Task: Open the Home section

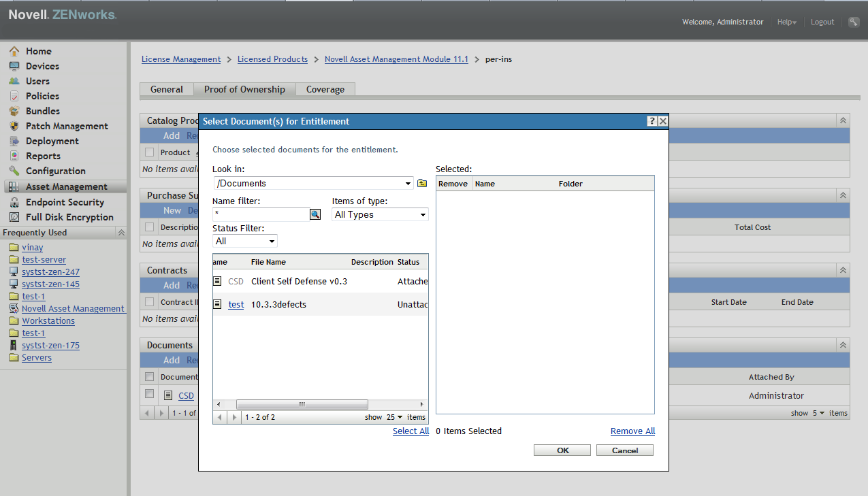Action: 38,51
